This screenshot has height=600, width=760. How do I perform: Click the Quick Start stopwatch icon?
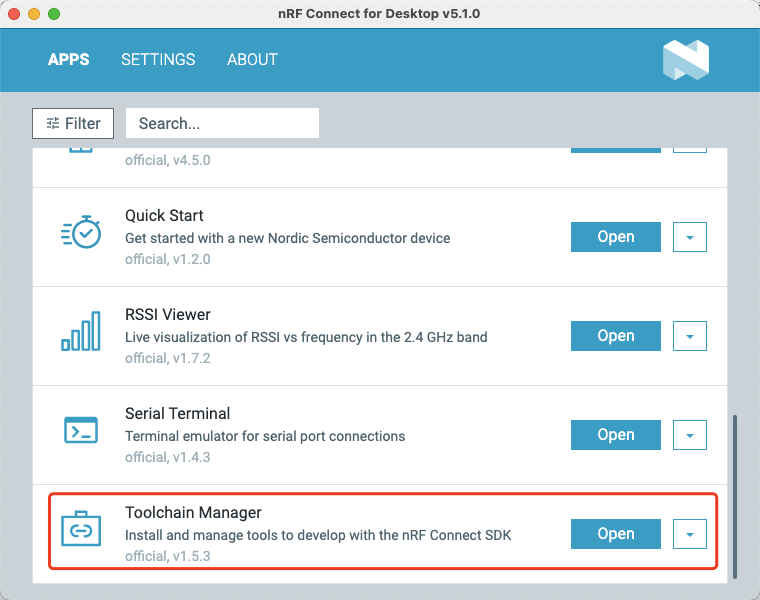tap(81, 232)
